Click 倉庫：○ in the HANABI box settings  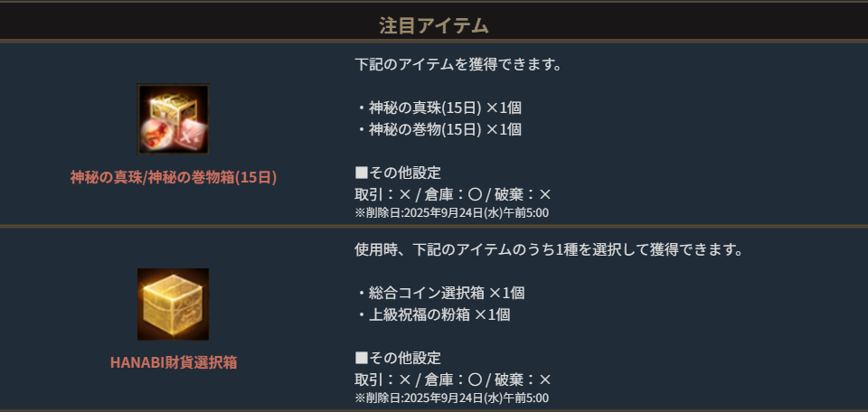454,379
